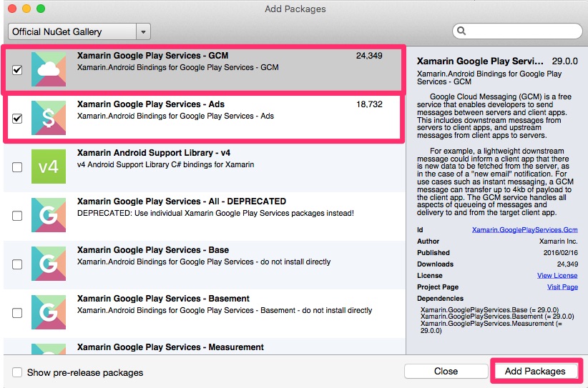Screen dimensions: 588x388
Task: Click the icon of the All - DEPRECATED package
Action: coord(49,215)
